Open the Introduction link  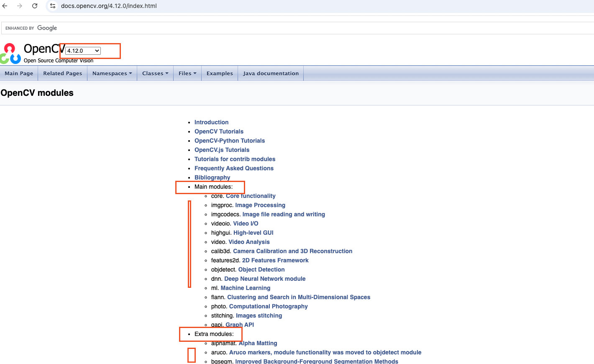211,122
